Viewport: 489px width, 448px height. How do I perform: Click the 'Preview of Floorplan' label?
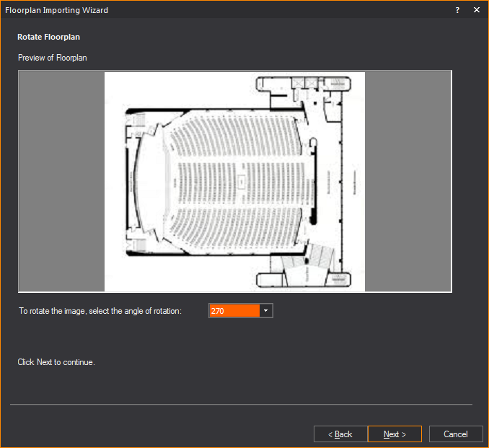pyautogui.click(x=53, y=58)
